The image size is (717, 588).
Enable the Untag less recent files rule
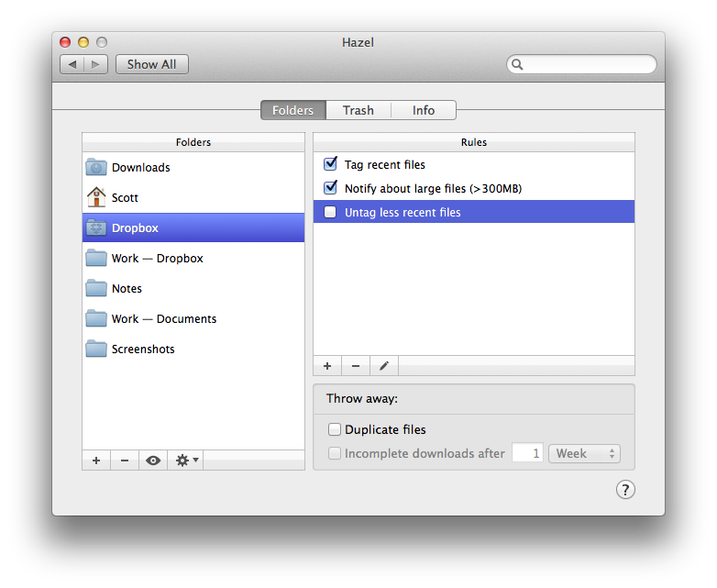point(330,212)
